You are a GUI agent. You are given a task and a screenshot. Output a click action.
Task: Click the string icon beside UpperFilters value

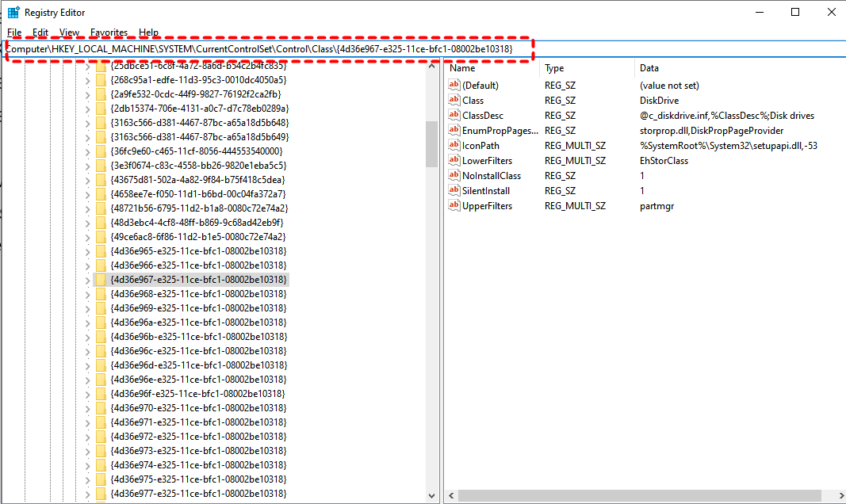tap(454, 206)
